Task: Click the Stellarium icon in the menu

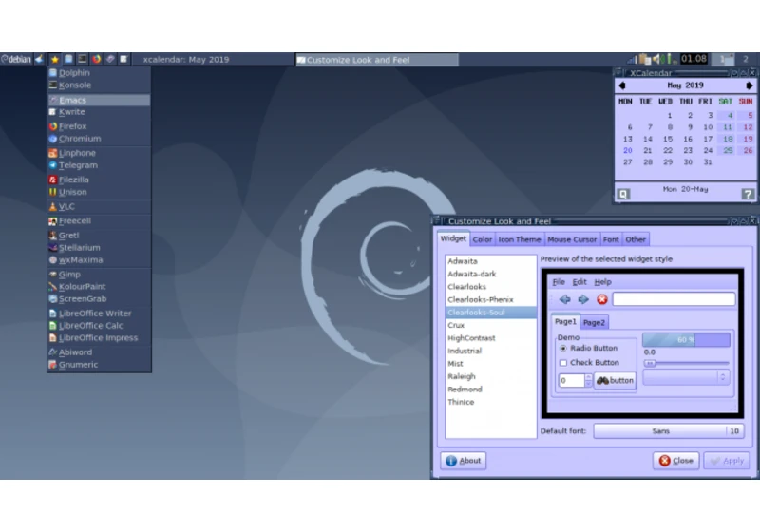Action: pyautogui.click(x=53, y=248)
